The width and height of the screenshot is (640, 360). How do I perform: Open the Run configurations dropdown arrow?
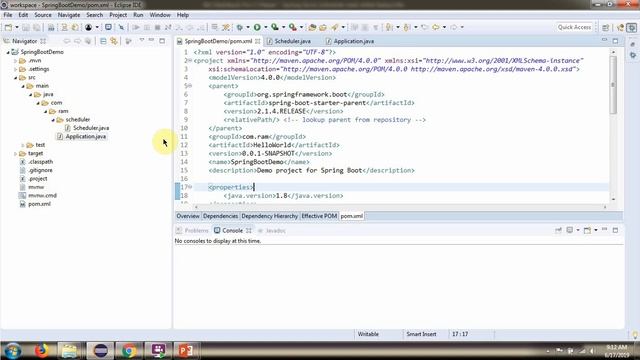[266, 27]
